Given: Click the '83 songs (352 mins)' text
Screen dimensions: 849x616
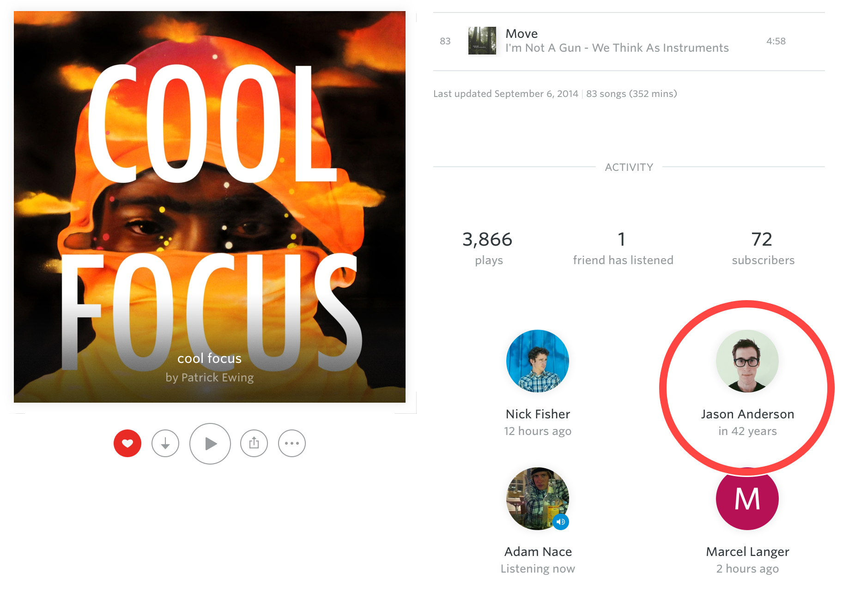Looking at the screenshot, I should click(x=631, y=94).
